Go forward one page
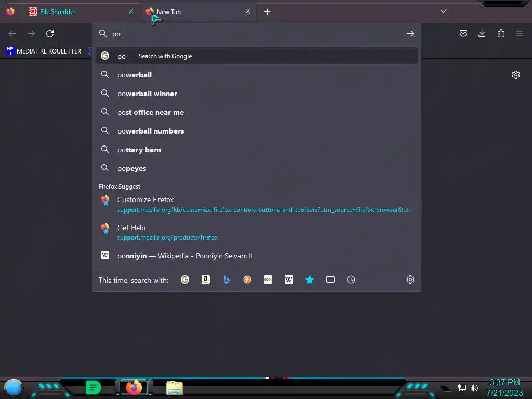532x399 pixels. 31,34
